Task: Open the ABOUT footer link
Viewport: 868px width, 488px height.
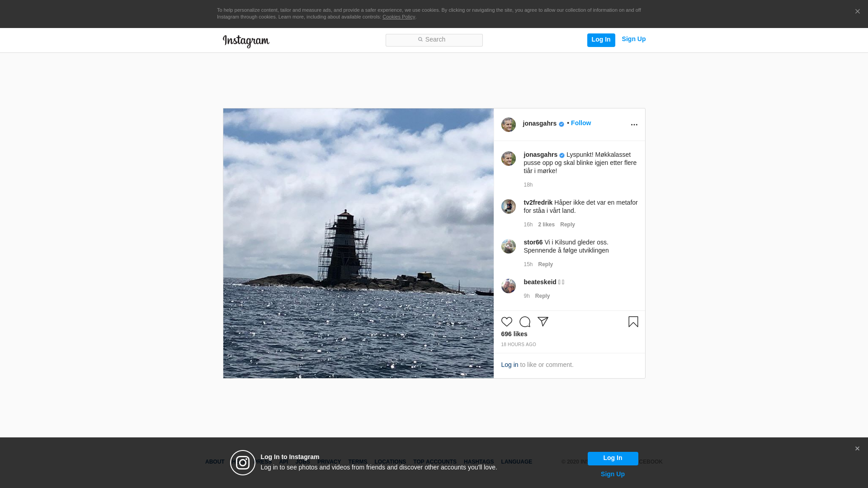Action: coord(215,462)
